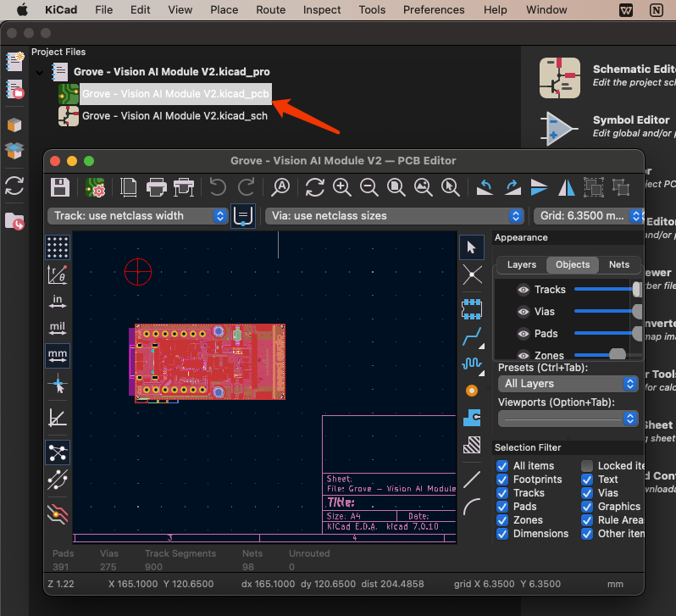
Task: Switch to the Layers tab
Action: point(522,264)
